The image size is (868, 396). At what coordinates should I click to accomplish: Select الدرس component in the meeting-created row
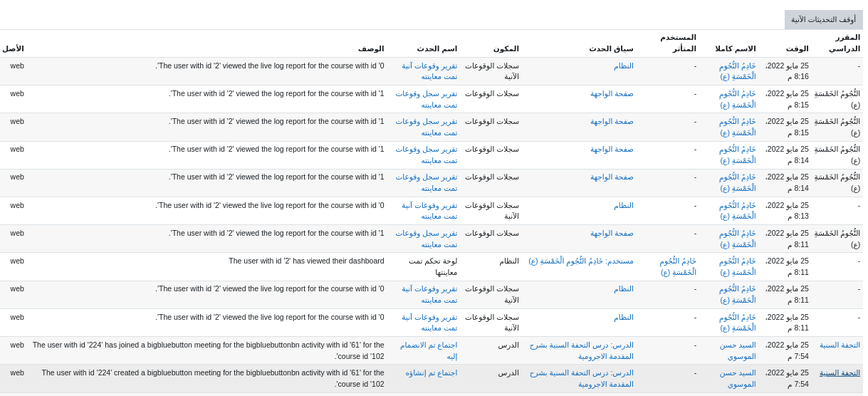click(508, 373)
